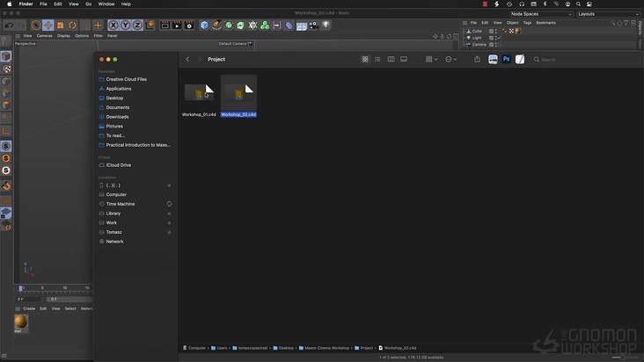
Task: Click the Undo arrow in Cinema 4D toolbar
Action: click(9, 25)
